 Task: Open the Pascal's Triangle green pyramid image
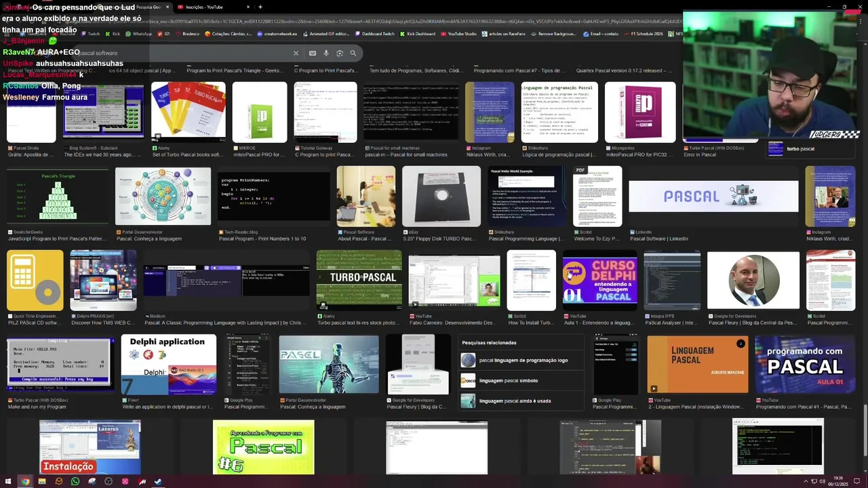click(x=58, y=197)
